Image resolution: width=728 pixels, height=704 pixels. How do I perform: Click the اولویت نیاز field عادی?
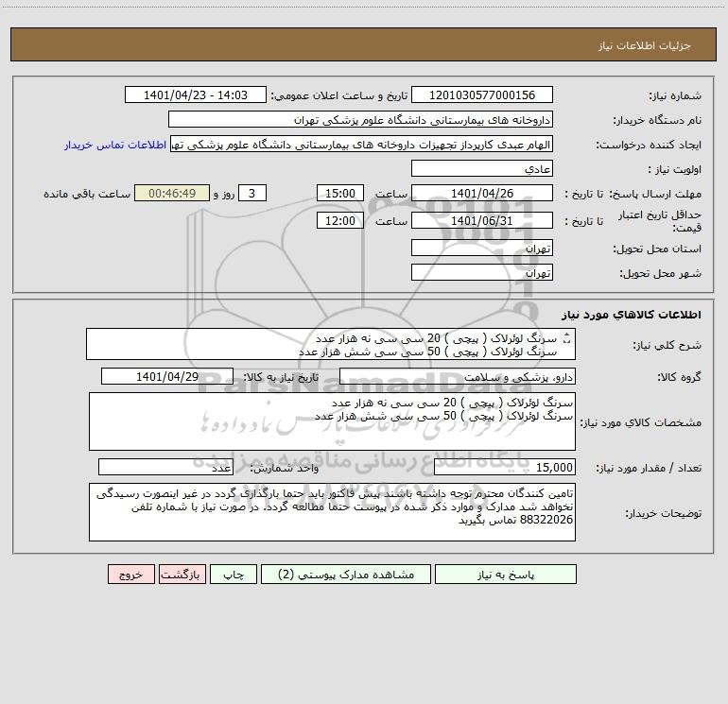pyautogui.click(x=482, y=169)
